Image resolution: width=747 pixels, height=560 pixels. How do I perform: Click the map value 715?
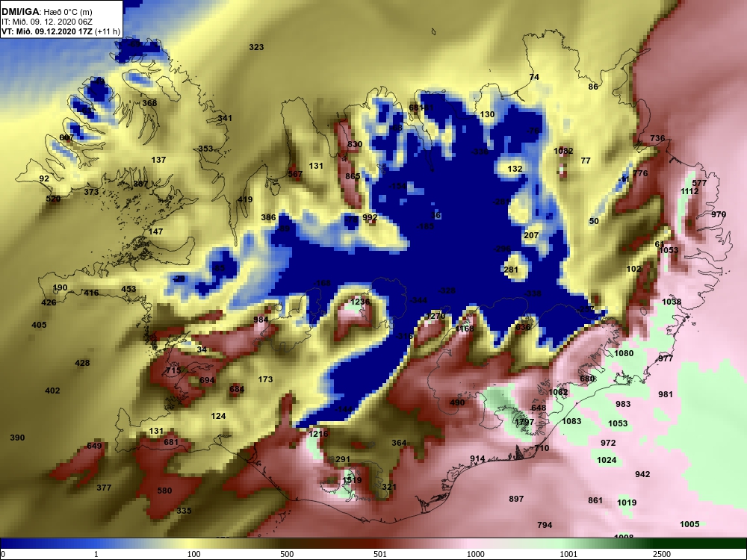pos(173,370)
